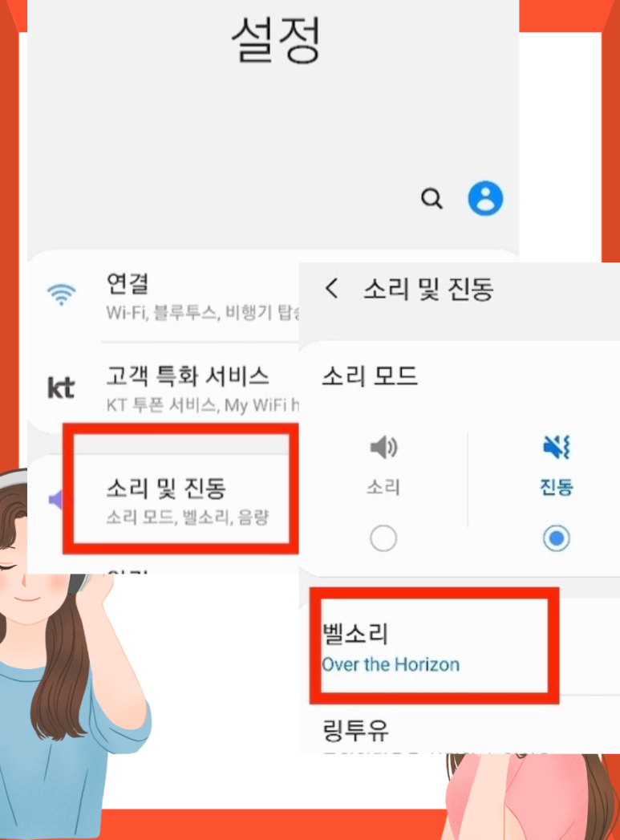The width and height of the screenshot is (620, 840).
Task: Select the 소리 radio button
Action: point(383,538)
